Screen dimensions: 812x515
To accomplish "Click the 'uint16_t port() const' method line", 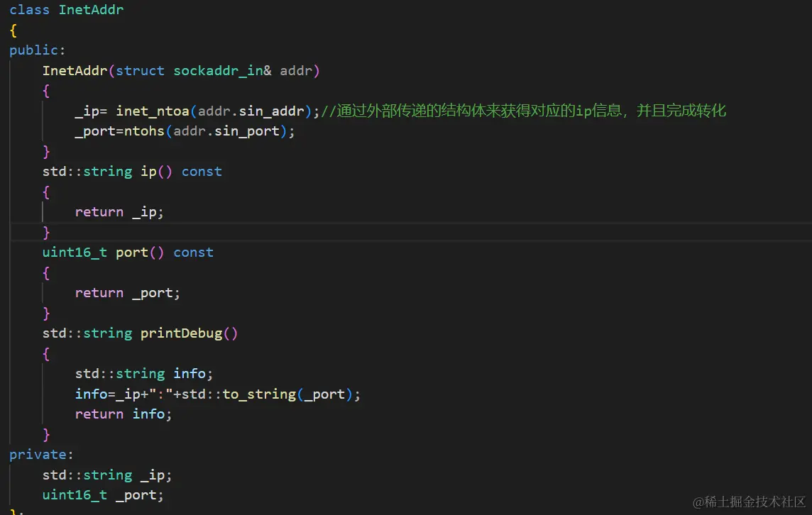I will [x=128, y=253].
